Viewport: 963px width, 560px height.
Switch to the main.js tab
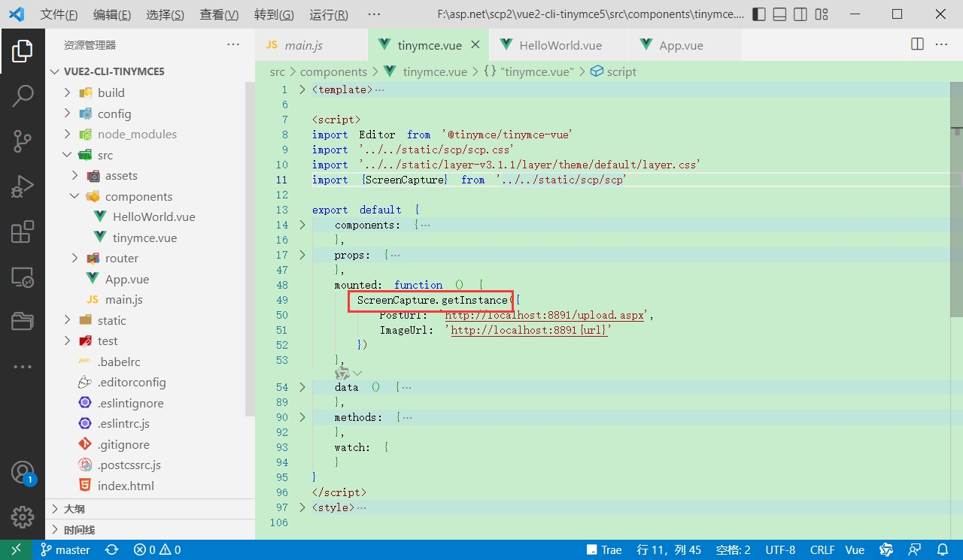[311, 45]
